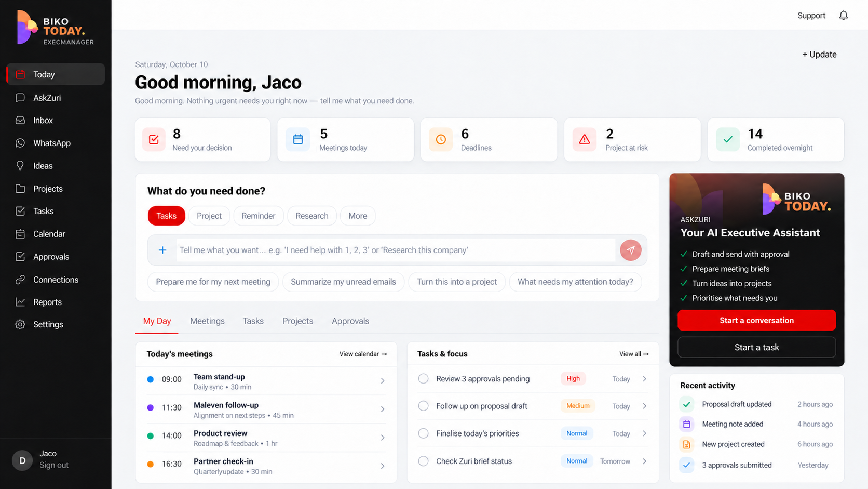The image size is (868, 489).
Task: Click the High priority badge
Action: coord(573,379)
